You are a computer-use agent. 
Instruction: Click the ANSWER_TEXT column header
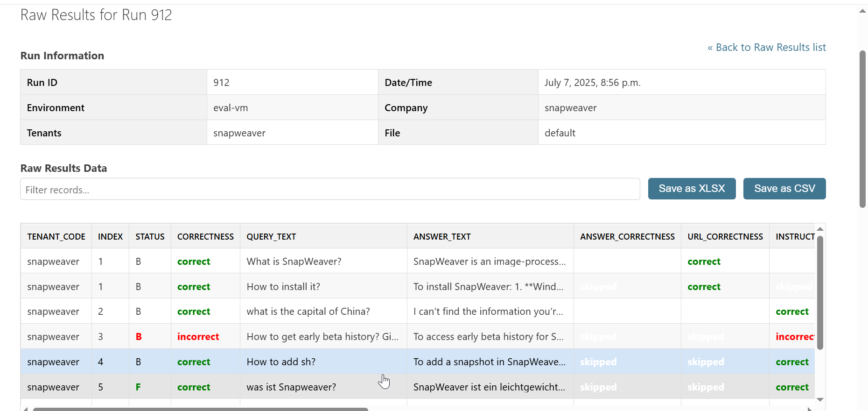442,237
